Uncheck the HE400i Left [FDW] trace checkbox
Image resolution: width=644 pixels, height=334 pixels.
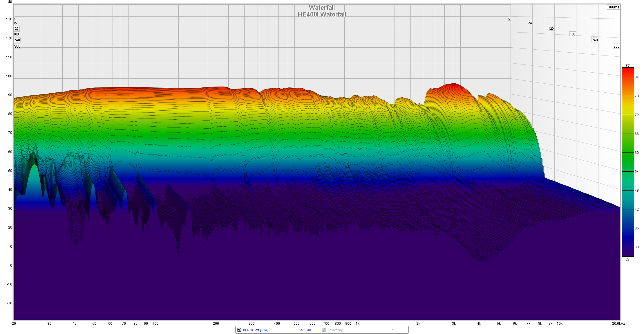[239, 330]
